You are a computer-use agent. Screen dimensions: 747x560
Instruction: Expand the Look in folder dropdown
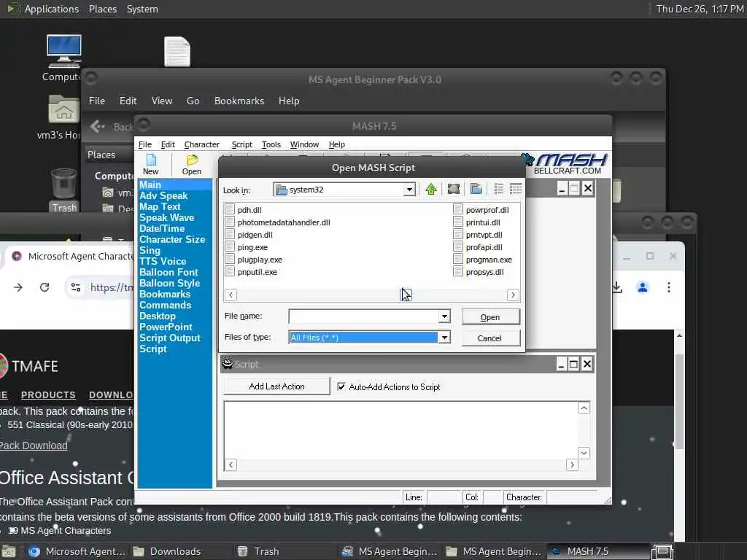click(x=409, y=190)
